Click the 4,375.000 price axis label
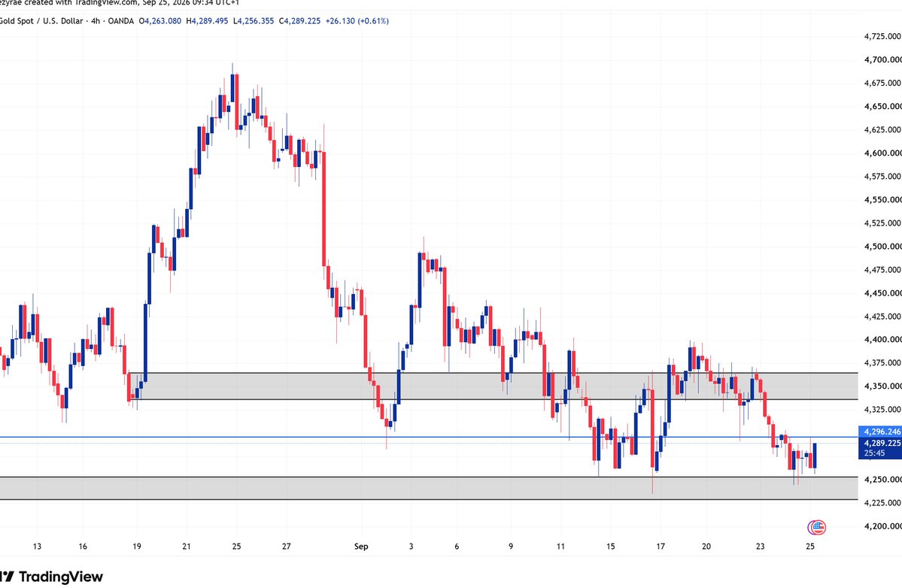Viewport: 902px width, 588px height. [882, 362]
